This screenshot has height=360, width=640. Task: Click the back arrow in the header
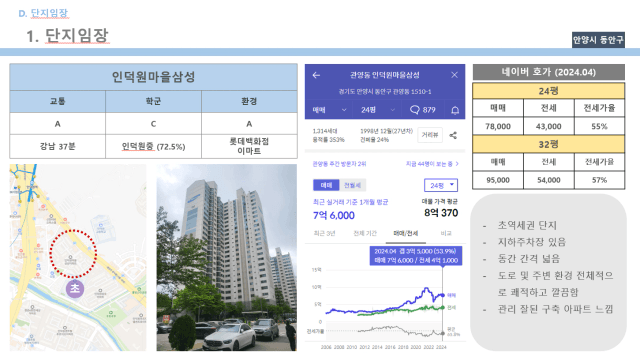[x=316, y=75]
